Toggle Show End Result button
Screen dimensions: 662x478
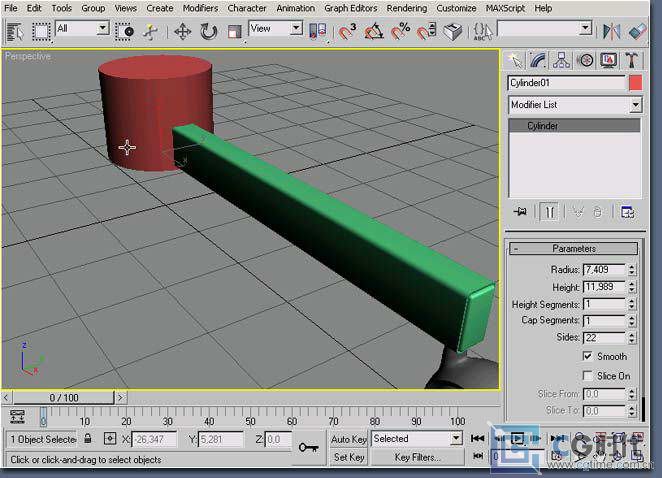point(549,212)
